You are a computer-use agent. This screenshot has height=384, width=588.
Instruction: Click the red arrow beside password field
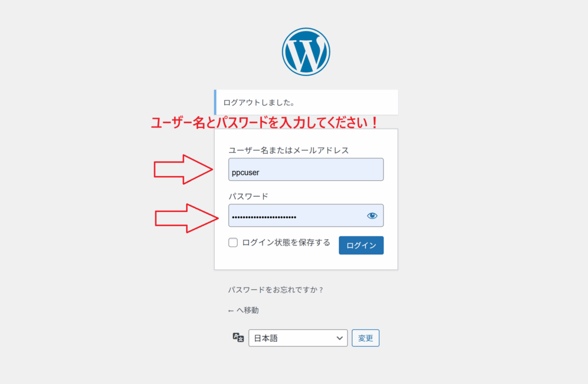[187, 218]
